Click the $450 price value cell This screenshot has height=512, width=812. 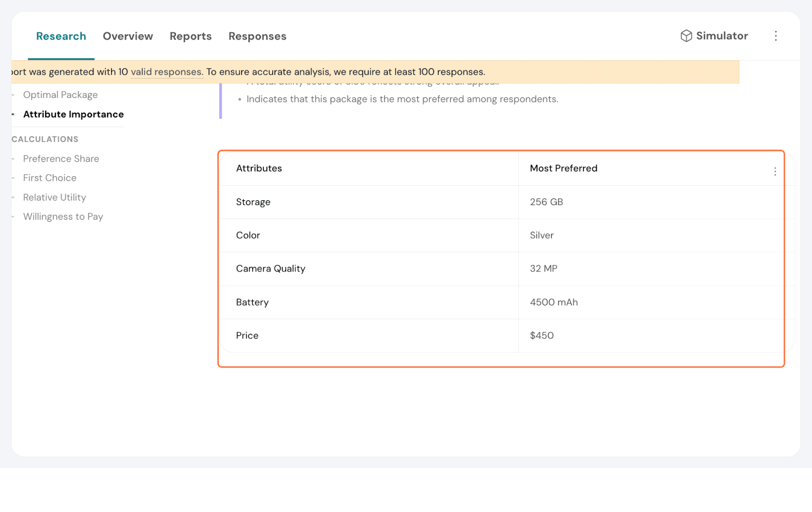pyautogui.click(x=542, y=335)
